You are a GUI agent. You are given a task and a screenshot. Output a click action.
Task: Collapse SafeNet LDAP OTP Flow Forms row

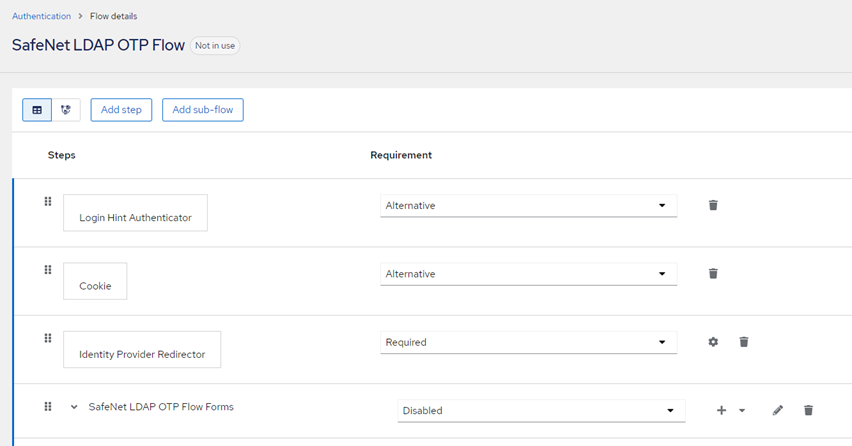point(74,407)
